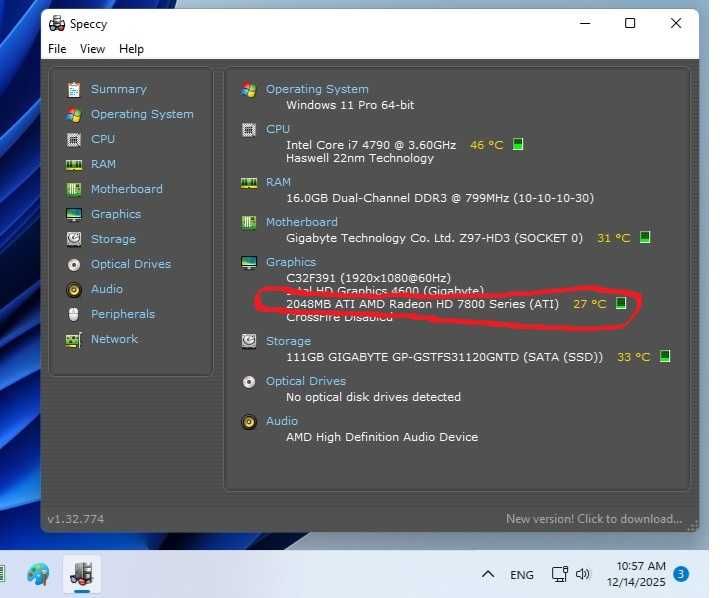Click the Windows flag icon in sidebar
This screenshot has width=728, height=598.
click(73, 114)
